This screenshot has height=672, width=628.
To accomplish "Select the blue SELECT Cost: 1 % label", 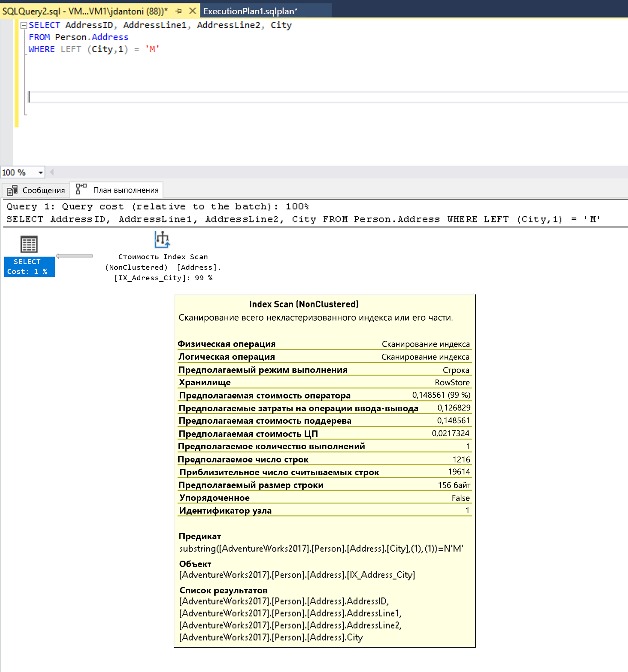I will (29, 267).
